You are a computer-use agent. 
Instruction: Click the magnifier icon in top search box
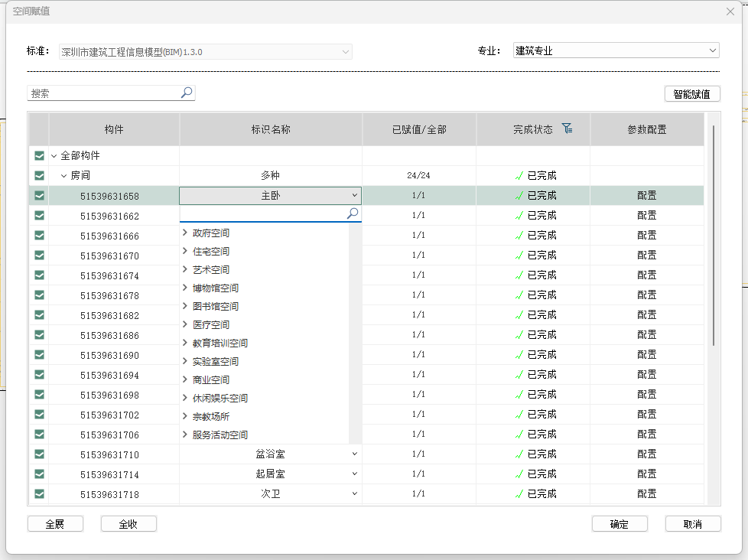pos(187,93)
